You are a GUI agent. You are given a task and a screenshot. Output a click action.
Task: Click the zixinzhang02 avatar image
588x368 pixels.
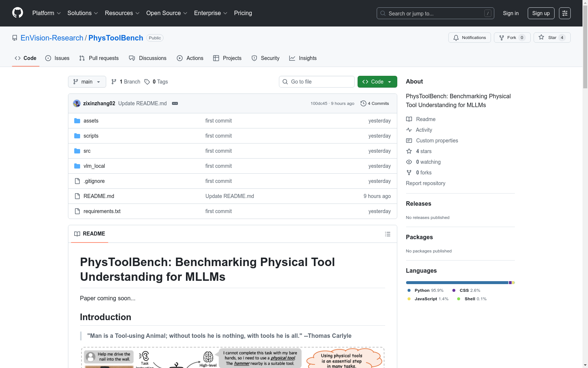coord(77,103)
